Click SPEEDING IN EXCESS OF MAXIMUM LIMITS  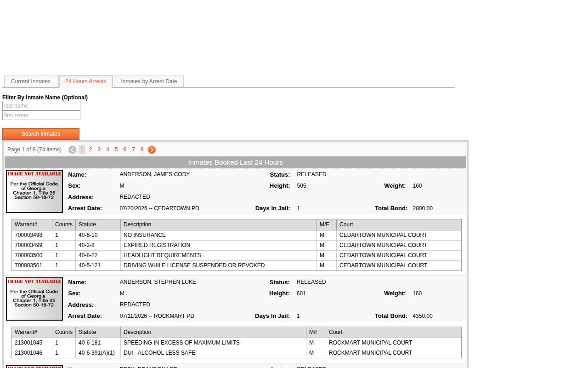(181, 343)
